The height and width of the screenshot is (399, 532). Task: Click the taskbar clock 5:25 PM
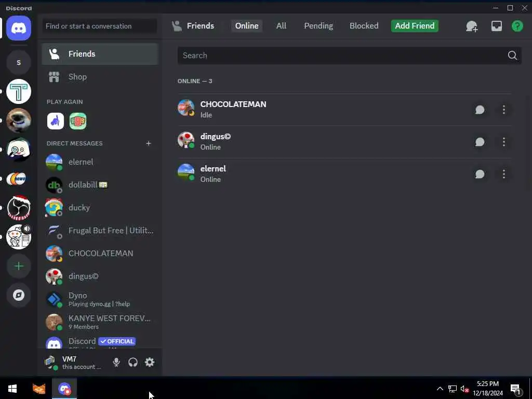488,389
